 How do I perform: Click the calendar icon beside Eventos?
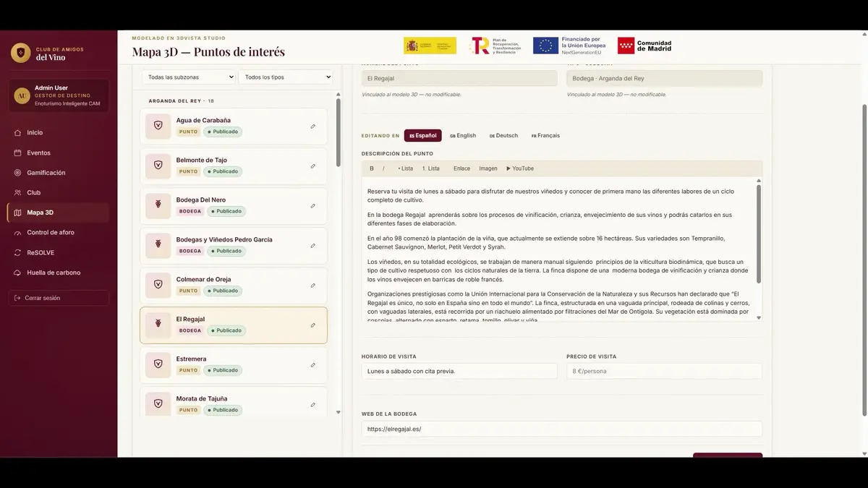(x=18, y=153)
